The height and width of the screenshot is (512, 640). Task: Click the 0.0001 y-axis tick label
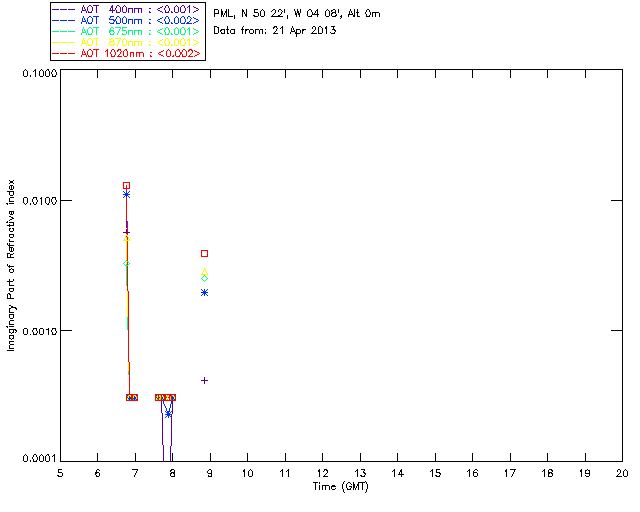coord(40,459)
